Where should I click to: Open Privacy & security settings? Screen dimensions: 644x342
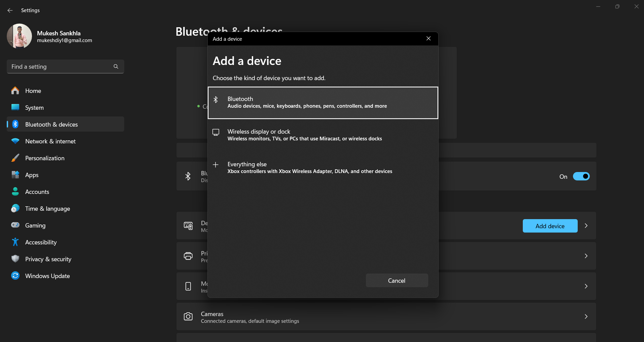point(65,259)
